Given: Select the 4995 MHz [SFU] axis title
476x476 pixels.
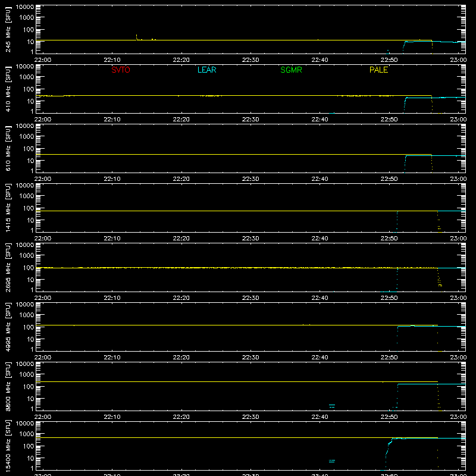Looking at the screenshot, I should pyautogui.click(x=8, y=327).
